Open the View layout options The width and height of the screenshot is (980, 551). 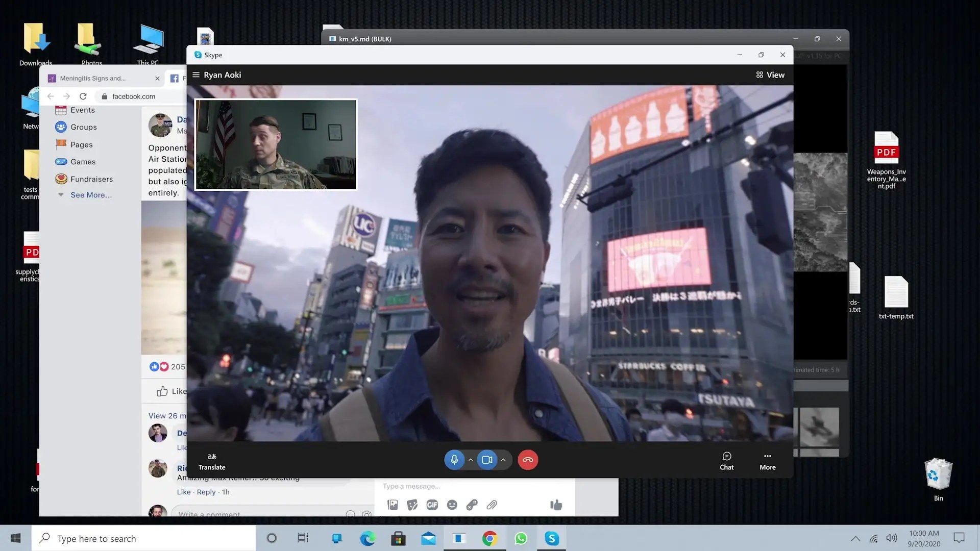pyautogui.click(x=770, y=75)
